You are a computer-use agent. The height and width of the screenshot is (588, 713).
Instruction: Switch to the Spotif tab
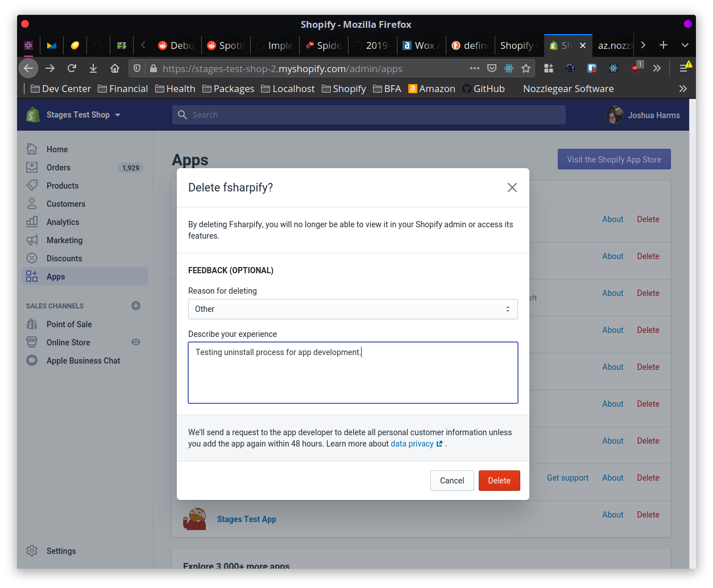point(226,45)
